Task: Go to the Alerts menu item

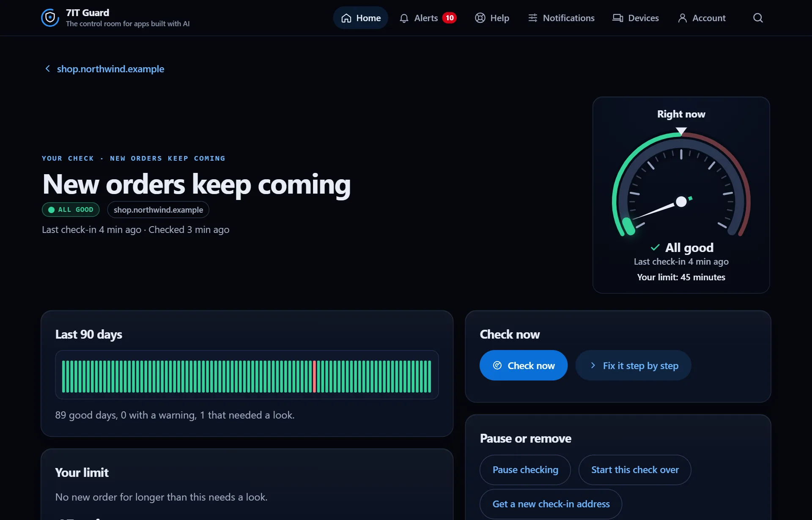Action: click(x=428, y=18)
